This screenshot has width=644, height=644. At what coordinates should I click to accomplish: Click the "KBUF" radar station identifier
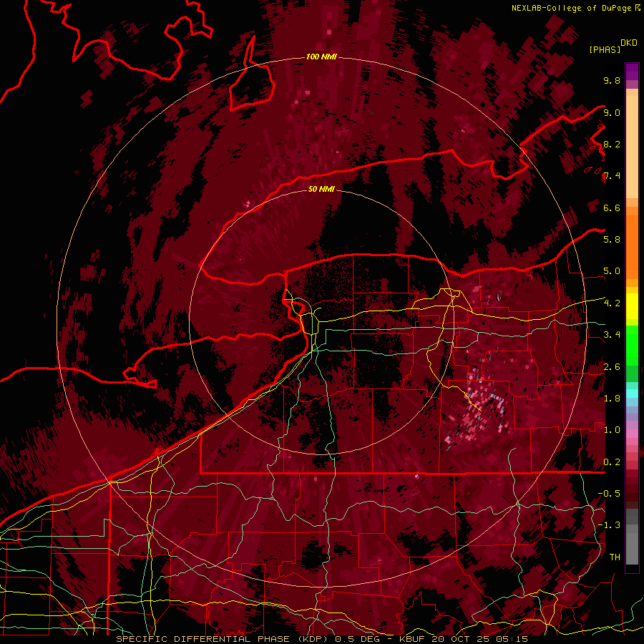411,639
